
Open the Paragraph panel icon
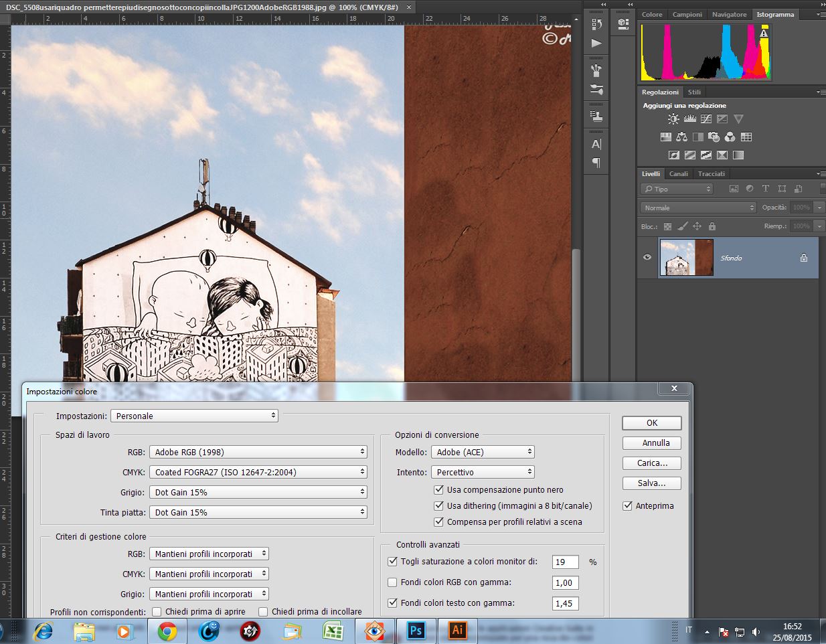pos(596,163)
